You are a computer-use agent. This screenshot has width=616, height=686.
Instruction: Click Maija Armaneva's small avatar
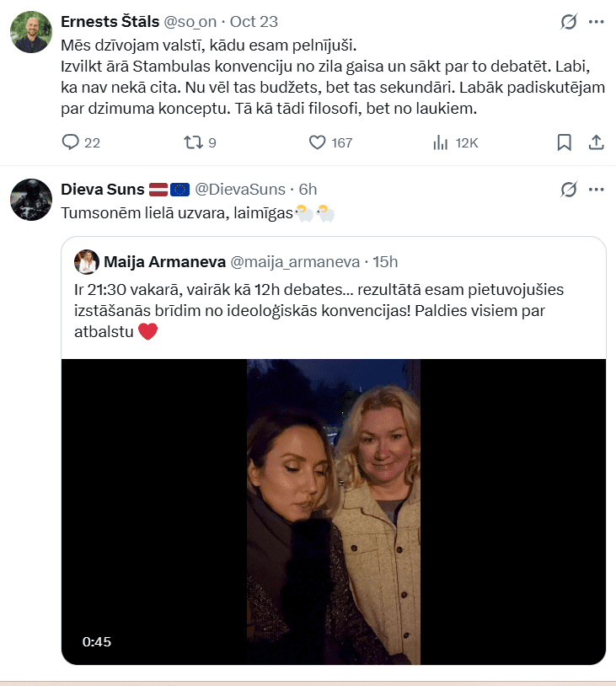(86, 262)
